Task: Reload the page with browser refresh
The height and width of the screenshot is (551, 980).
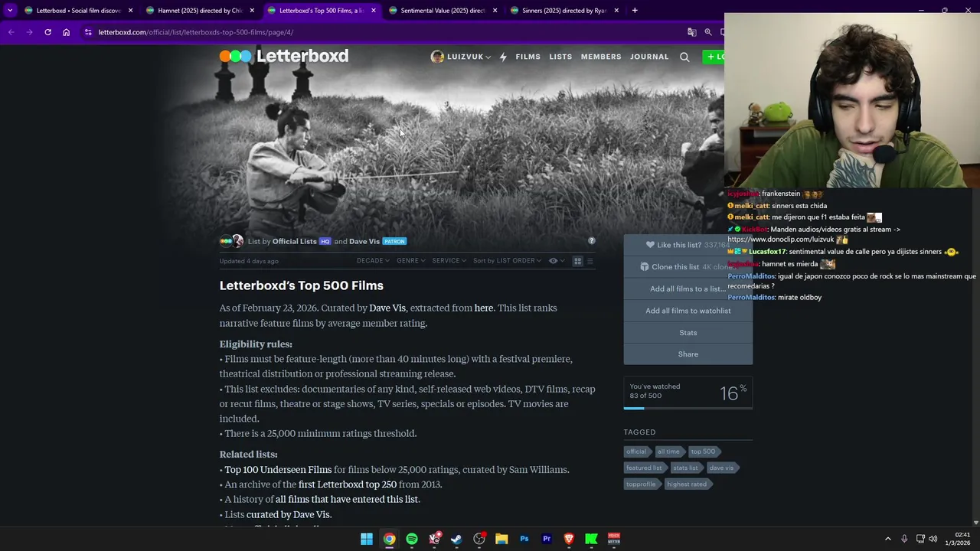Action: point(47,32)
